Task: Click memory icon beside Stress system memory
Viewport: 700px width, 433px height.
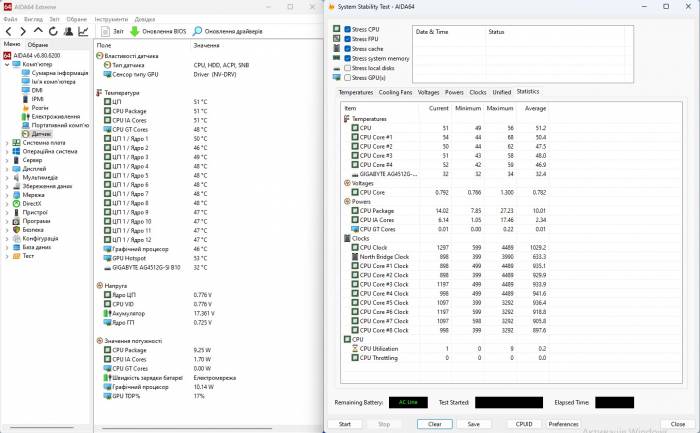Action: pos(337,58)
